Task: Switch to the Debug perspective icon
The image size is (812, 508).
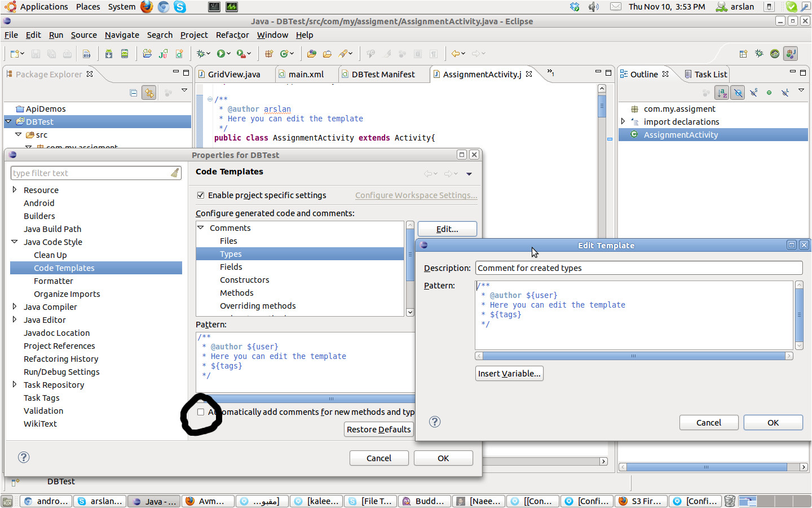Action: 759,54
